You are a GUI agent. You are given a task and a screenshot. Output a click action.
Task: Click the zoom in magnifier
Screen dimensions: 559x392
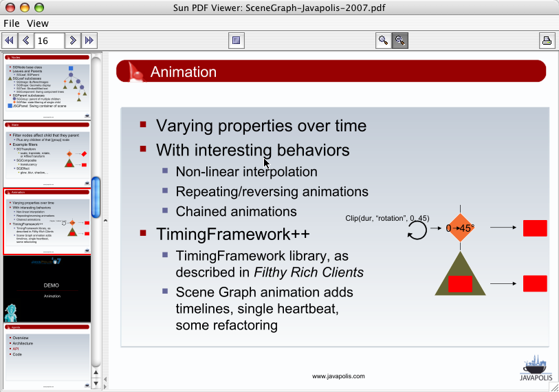[384, 41]
